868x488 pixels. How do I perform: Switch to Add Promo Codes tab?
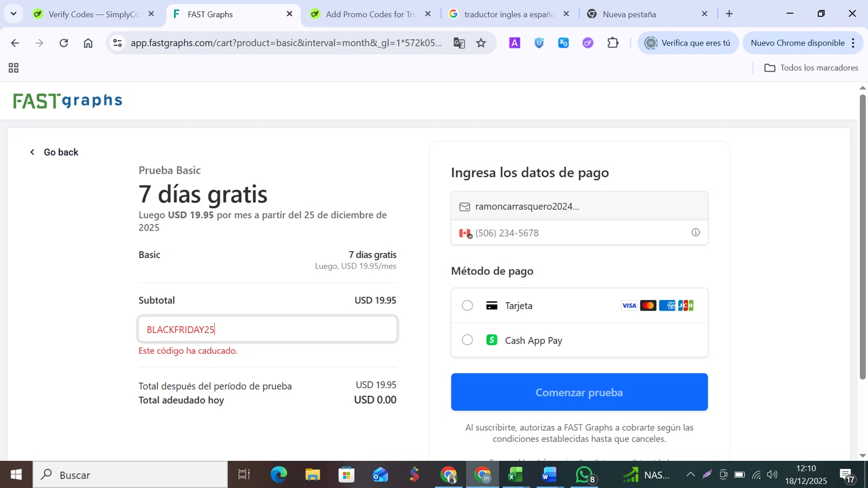(x=370, y=14)
